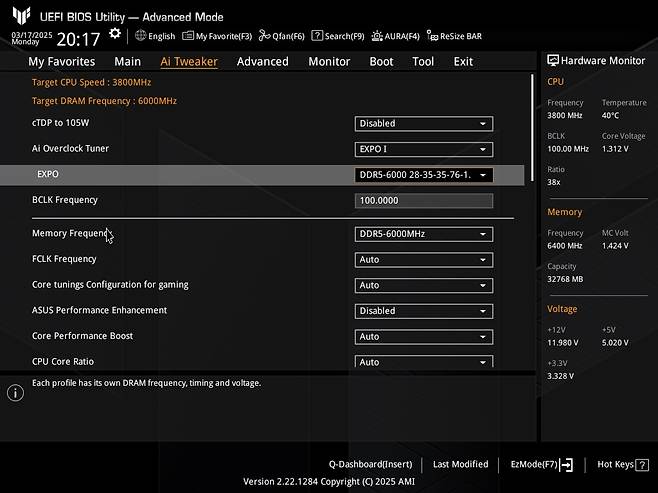Click the EzMode exit arrow icon
The height and width of the screenshot is (493, 658).
(x=566, y=465)
